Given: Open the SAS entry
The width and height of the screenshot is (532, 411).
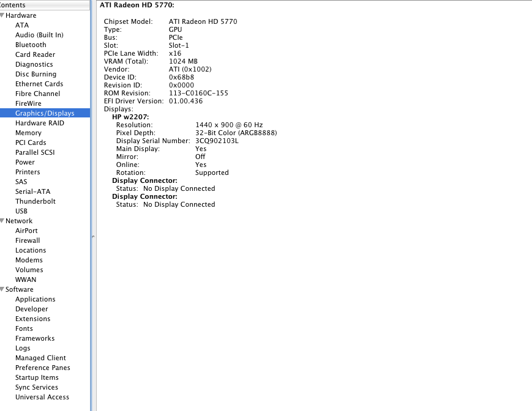Looking at the screenshot, I should pyautogui.click(x=21, y=182).
